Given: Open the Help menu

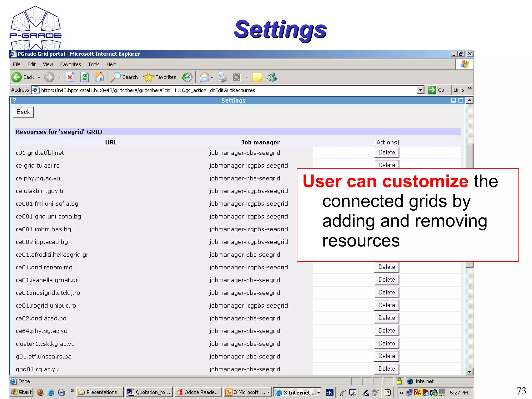Looking at the screenshot, I should coord(111,64).
